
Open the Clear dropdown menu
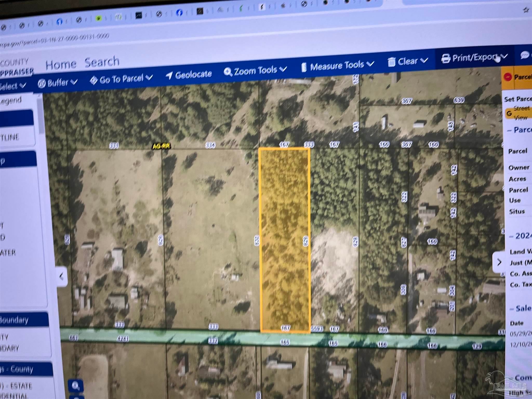click(408, 62)
